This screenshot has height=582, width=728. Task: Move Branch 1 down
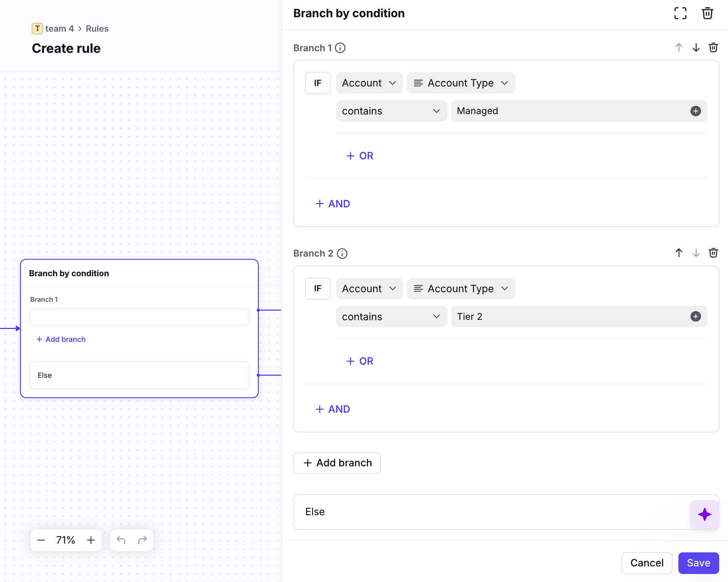696,48
